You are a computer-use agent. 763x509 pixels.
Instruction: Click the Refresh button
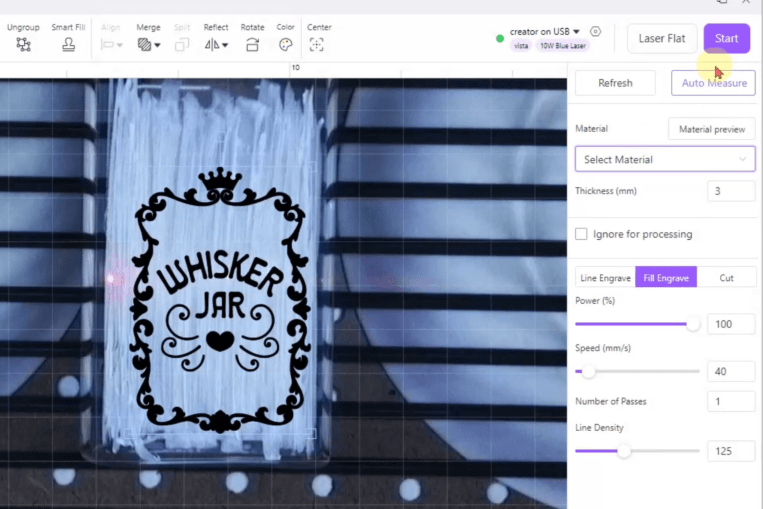tap(615, 83)
